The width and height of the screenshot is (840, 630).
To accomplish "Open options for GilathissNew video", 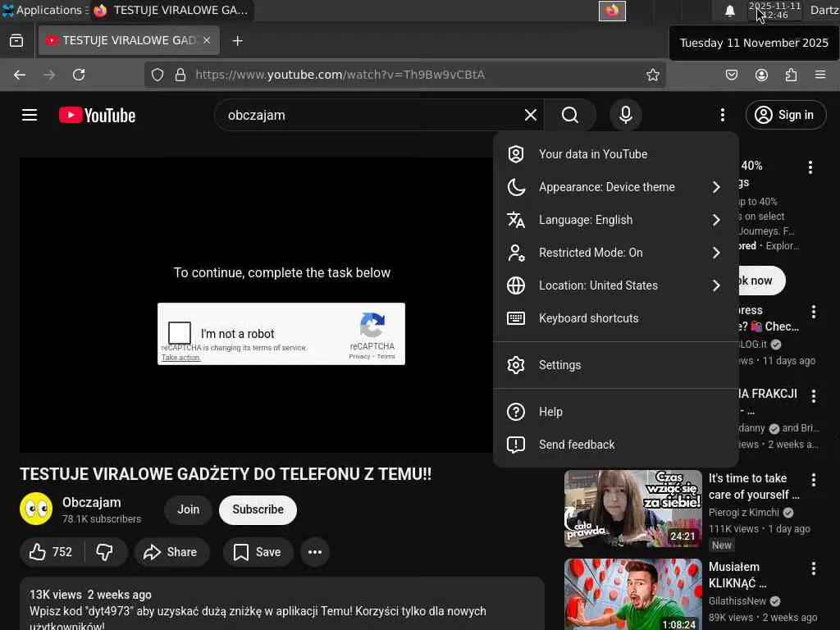I will pos(813,568).
